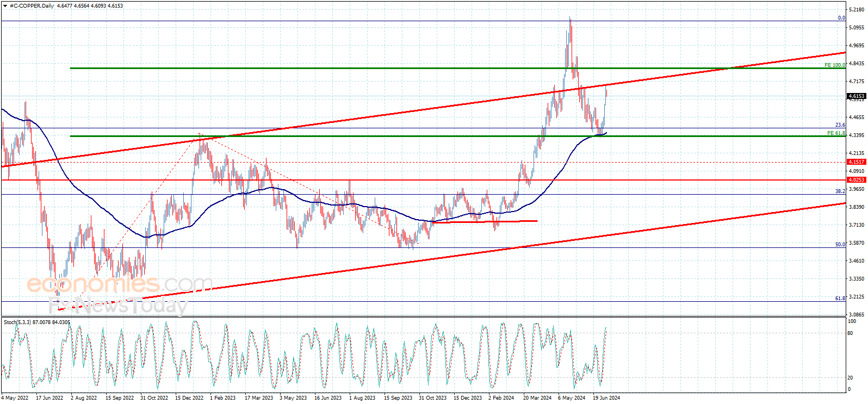Screen dimensions: 868x404
Task: Click the 4.0910 price axis label
Action: 857,171
